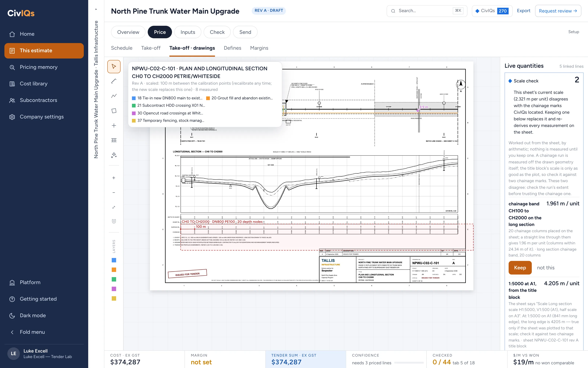Collapse the sidebar with Fold menu
Screen dimensions: 588x368
click(44, 332)
